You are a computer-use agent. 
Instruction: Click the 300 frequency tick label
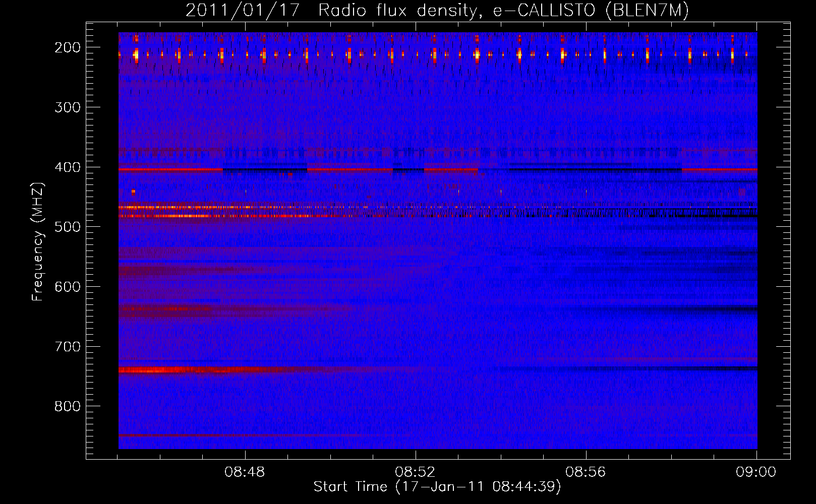click(x=67, y=107)
